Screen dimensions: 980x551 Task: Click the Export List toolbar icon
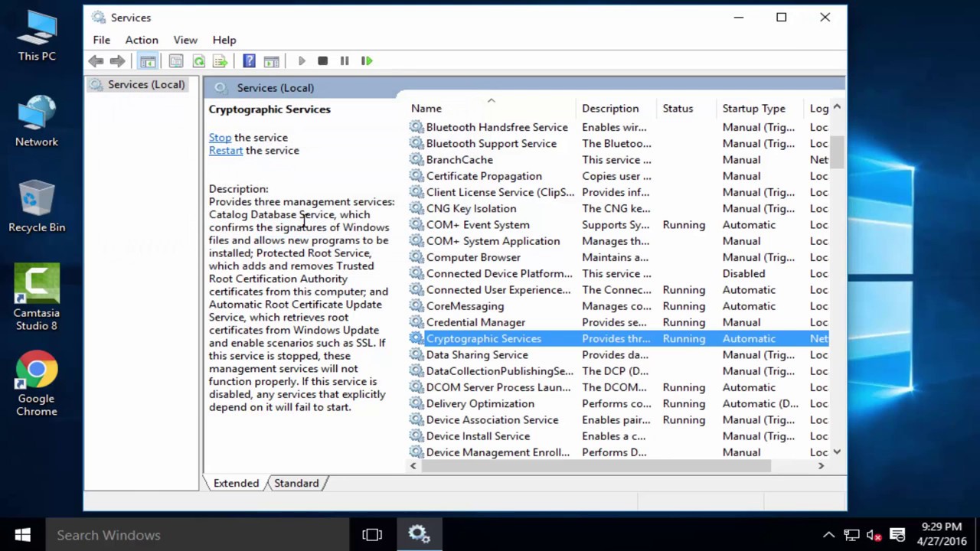(x=220, y=61)
